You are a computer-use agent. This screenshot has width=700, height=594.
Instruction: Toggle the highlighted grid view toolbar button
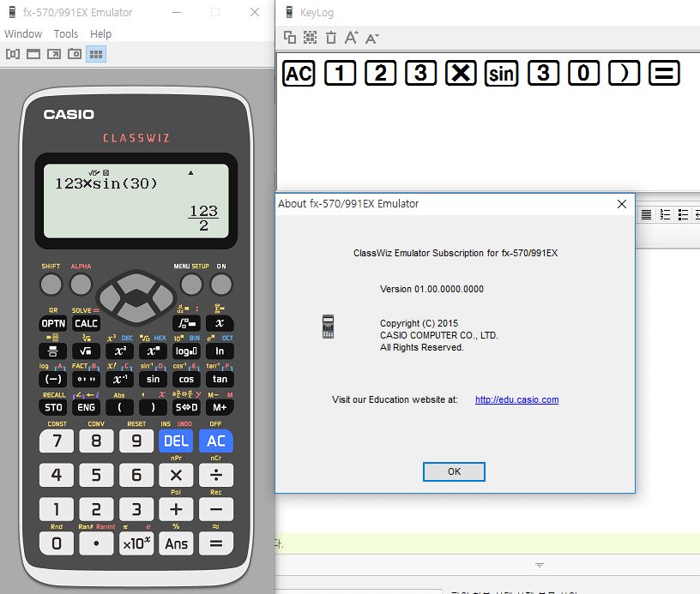tap(96, 54)
